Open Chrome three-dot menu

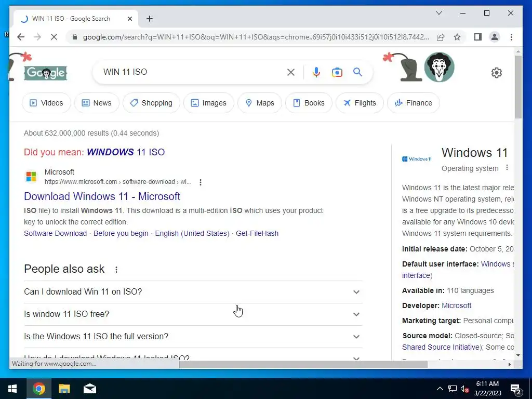pyautogui.click(x=511, y=37)
